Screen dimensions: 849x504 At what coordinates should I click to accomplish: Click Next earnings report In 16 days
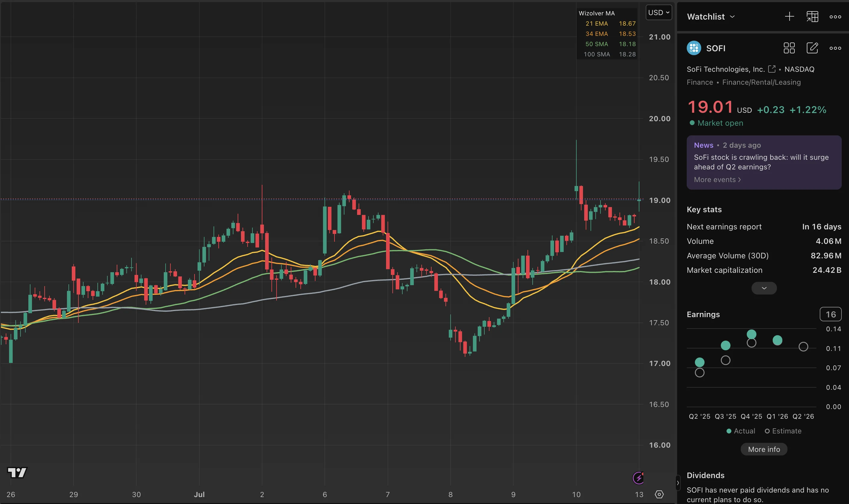(764, 226)
